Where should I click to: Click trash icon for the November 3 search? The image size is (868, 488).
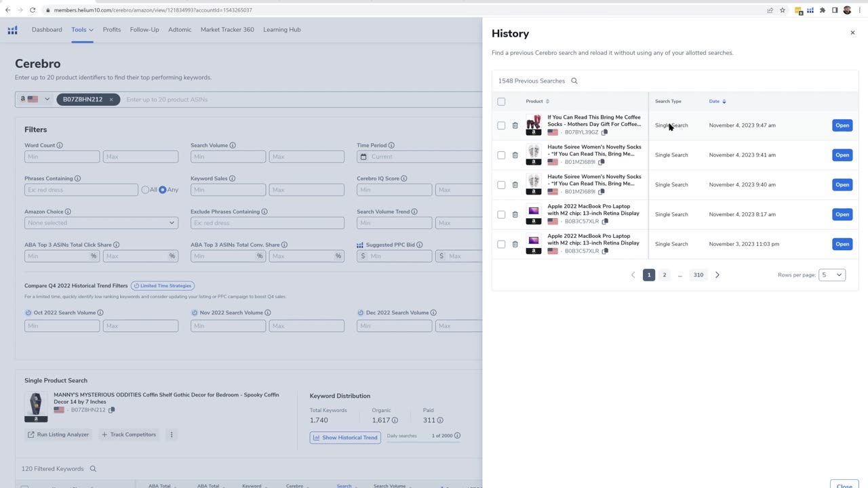click(x=515, y=244)
